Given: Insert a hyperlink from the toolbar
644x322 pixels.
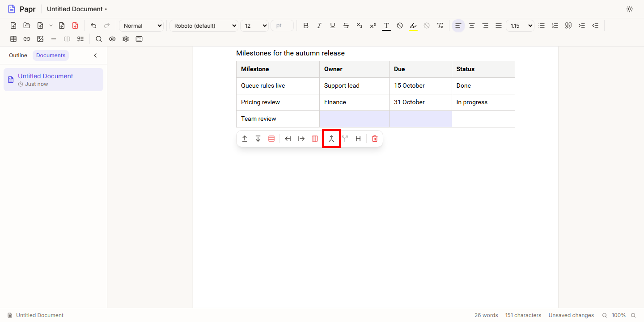Looking at the screenshot, I should click(27, 39).
